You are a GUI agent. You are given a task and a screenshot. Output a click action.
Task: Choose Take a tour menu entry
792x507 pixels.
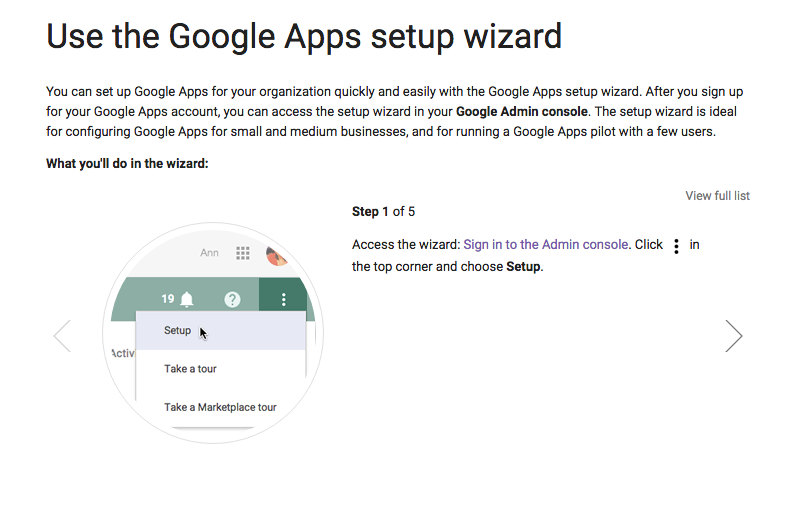(190, 369)
